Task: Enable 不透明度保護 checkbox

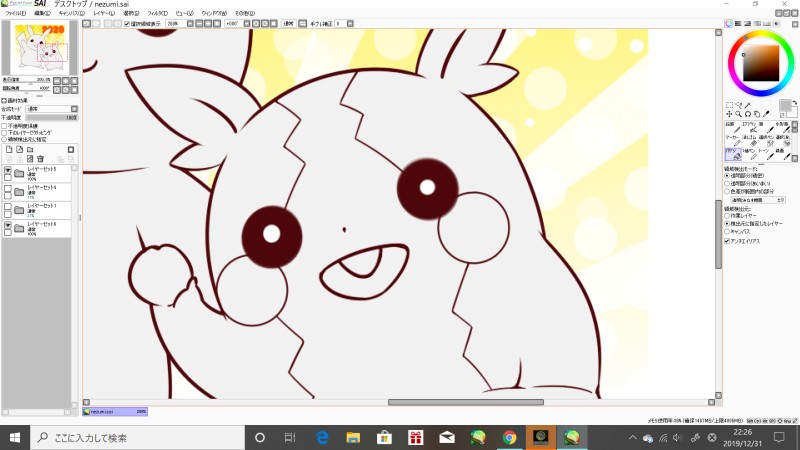Action: (4, 126)
